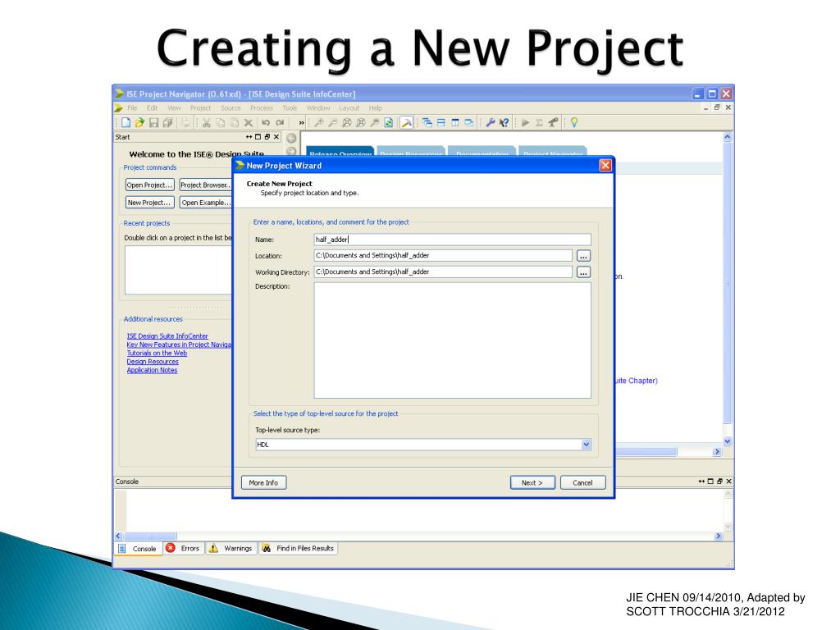Click the Tile horizontally windows icon
Image resolution: width=840 pixels, height=630 pixels.
click(441, 123)
